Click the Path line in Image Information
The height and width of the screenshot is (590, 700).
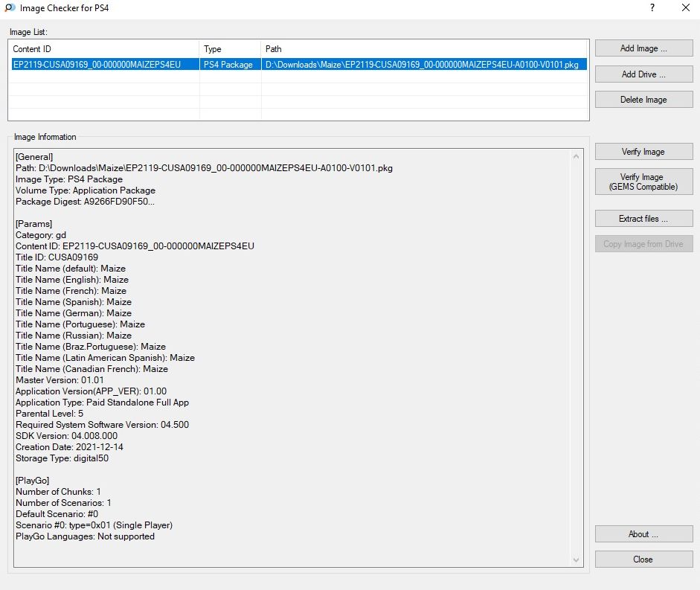[204, 168]
